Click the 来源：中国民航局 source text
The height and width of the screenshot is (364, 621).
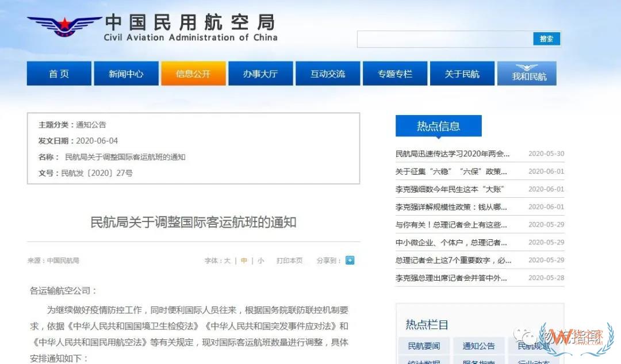(x=53, y=260)
